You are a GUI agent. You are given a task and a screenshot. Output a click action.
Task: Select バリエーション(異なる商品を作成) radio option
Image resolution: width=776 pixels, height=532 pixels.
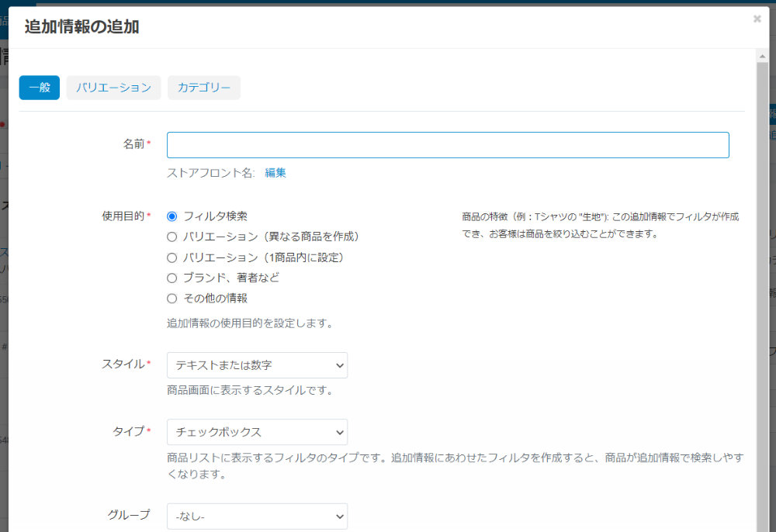point(171,237)
